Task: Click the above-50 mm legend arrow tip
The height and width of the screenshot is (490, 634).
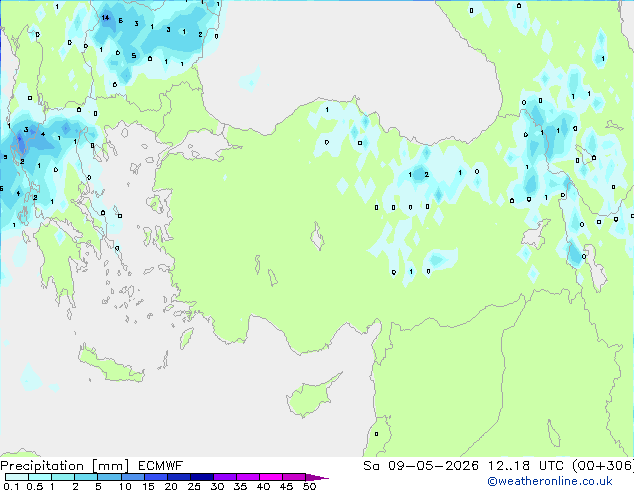Action: pyautogui.click(x=317, y=477)
